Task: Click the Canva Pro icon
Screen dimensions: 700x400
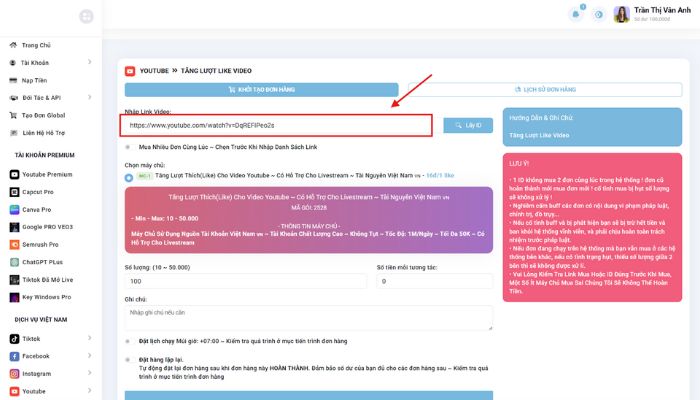Action: [14, 209]
